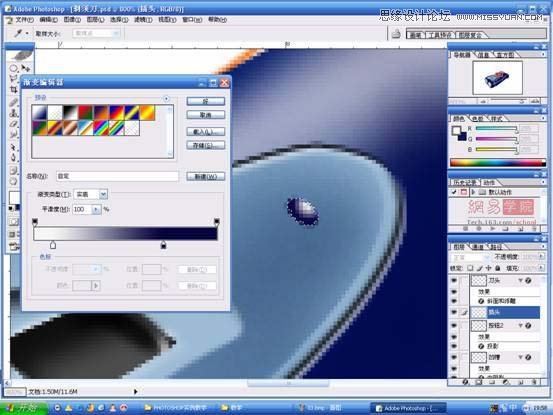The width and height of the screenshot is (553, 415).
Task: Select the elliptical marquee tool
Action: click(x=13, y=68)
